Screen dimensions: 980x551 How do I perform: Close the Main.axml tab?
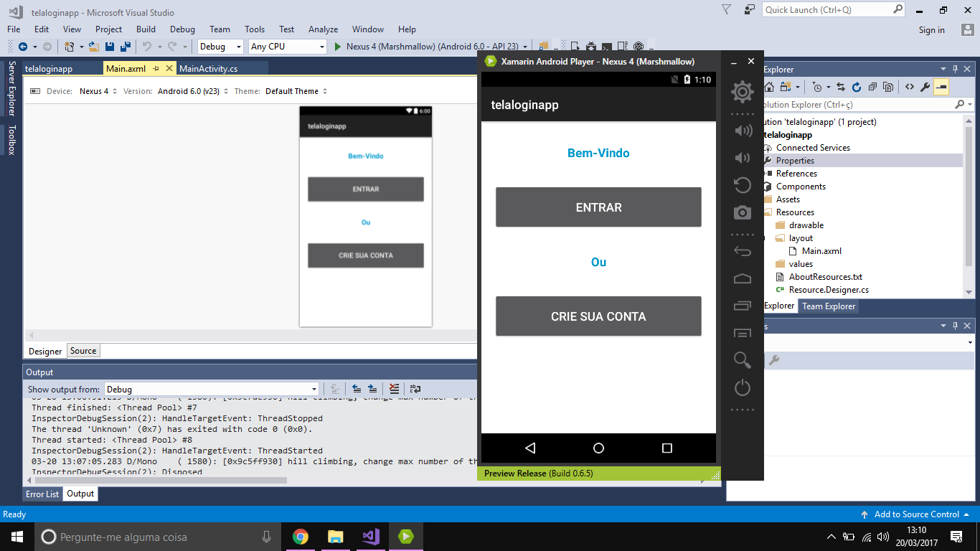[x=169, y=69]
